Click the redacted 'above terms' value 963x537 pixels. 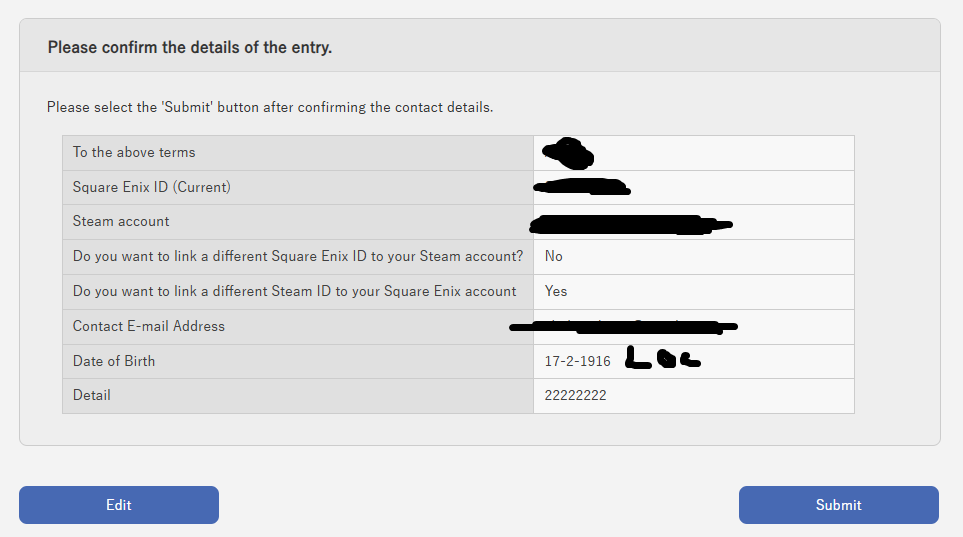click(x=568, y=153)
